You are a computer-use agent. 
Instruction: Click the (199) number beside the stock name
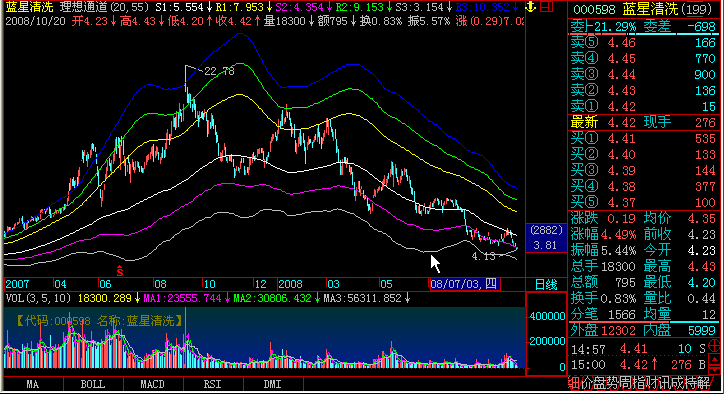click(697, 10)
